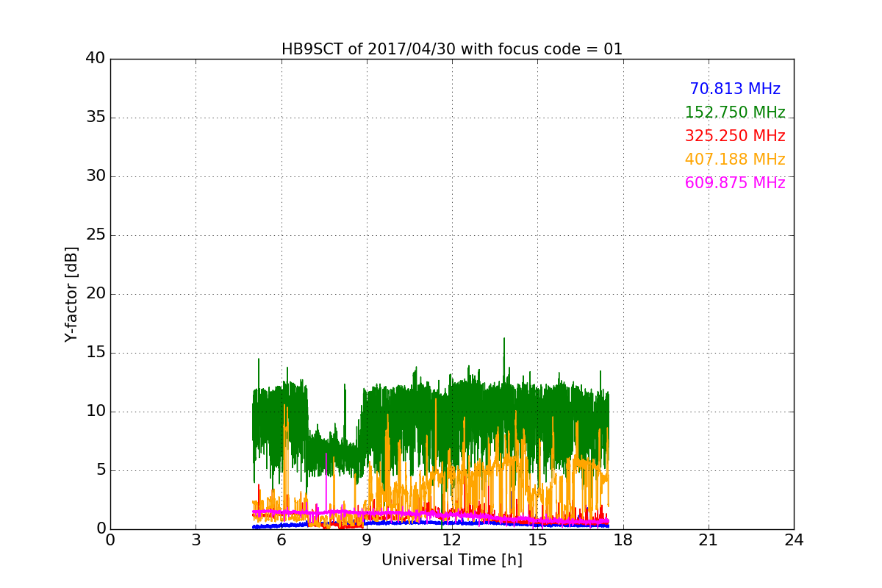Click the y-axis tick label 25
Viewport: 882px width, 588px height.
[x=96, y=235]
